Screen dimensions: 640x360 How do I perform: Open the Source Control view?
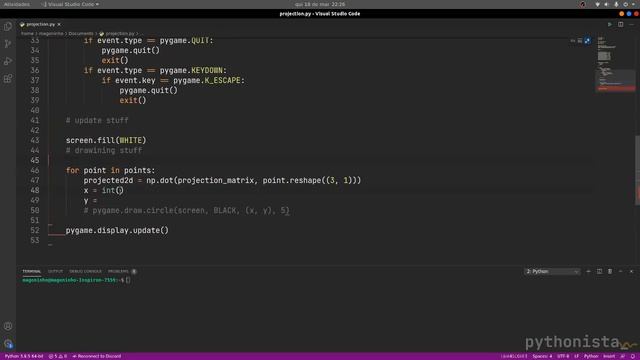point(8,44)
